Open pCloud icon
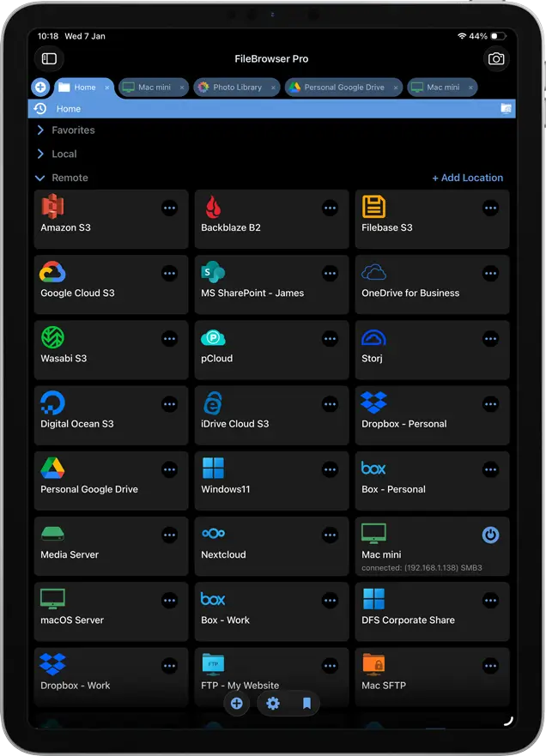Screen dimensions: 546x756 pyautogui.click(x=213, y=338)
